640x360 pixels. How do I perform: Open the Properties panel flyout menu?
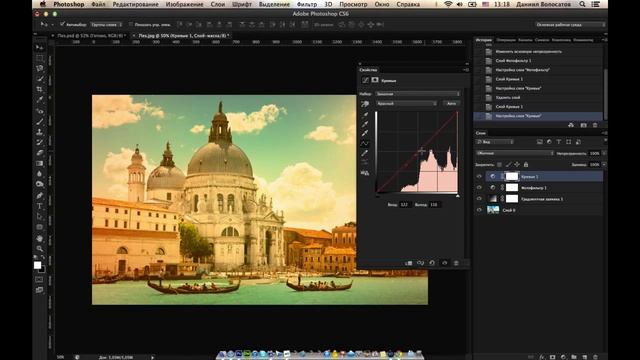[466, 70]
